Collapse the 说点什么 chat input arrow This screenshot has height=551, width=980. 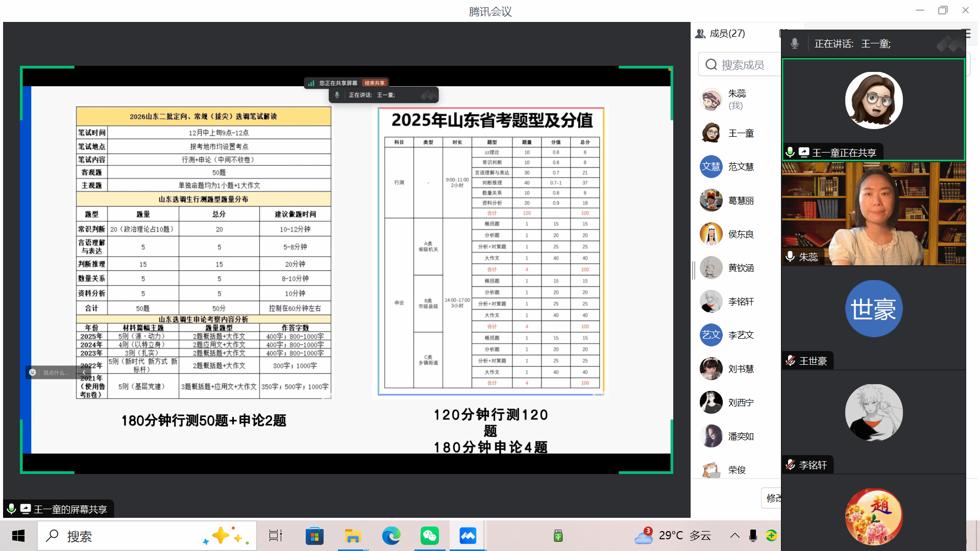84,372
